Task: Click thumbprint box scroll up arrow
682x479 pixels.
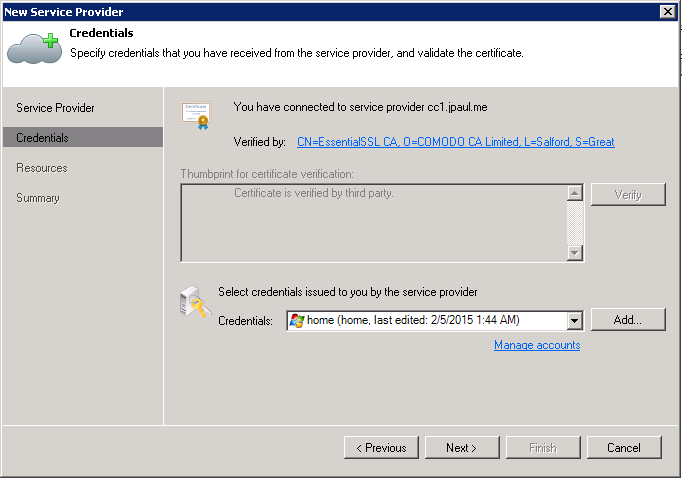Action: [x=575, y=193]
